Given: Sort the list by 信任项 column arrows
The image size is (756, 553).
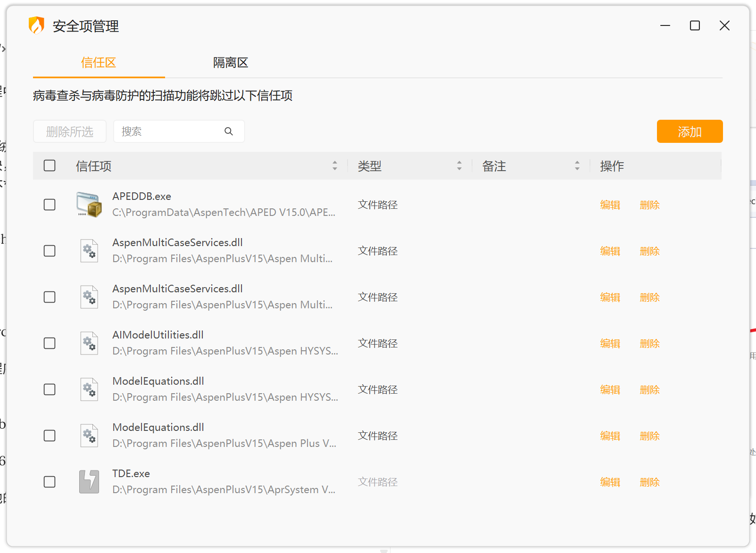Looking at the screenshot, I should tap(335, 165).
